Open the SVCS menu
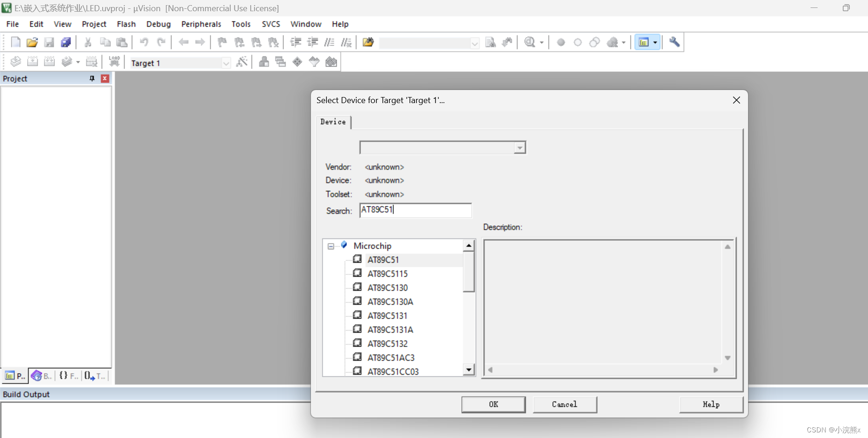Screen dimensions: 868x438 271,24
